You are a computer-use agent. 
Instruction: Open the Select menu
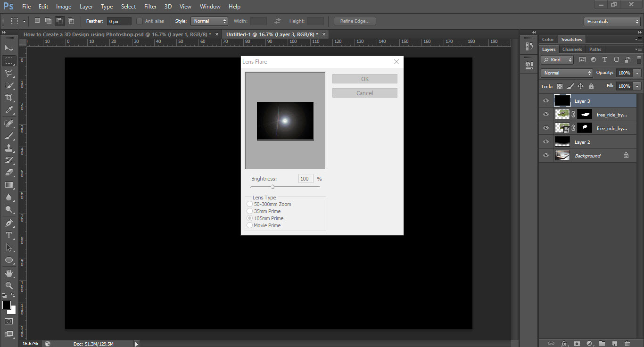pos(128,7)
